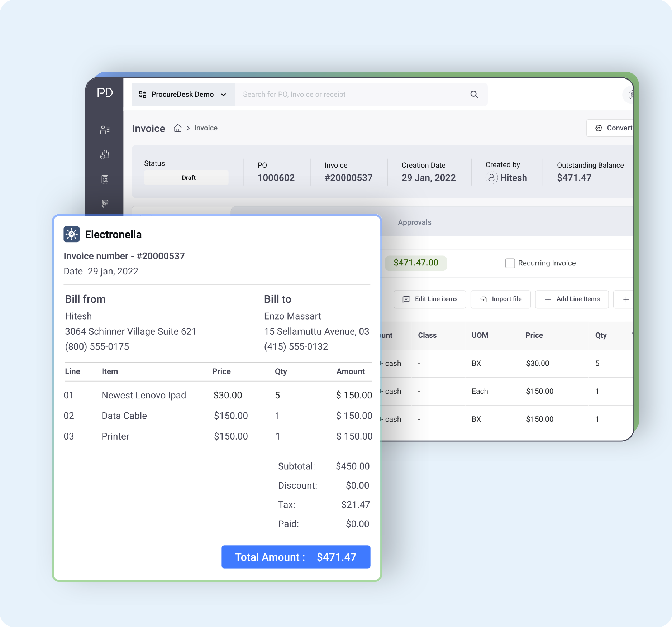Click the outstanding balance $471.47

click(574, 178)
